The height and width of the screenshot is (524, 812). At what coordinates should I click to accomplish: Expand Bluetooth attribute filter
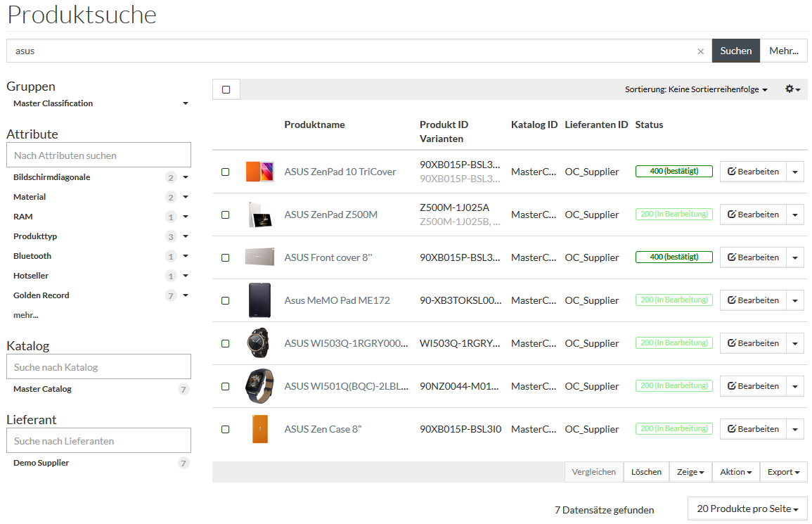pyautogui.click(x=186, y=256)
